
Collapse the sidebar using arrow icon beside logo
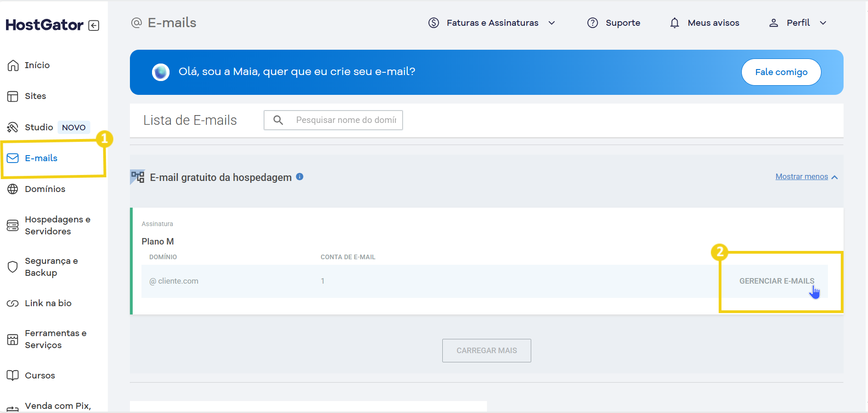click(x=94, y=25)
